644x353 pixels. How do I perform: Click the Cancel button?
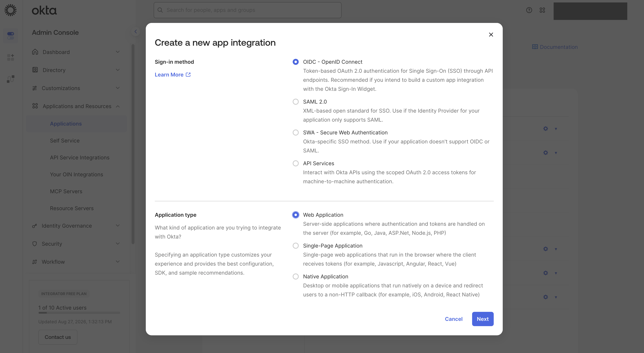point(454,319)
